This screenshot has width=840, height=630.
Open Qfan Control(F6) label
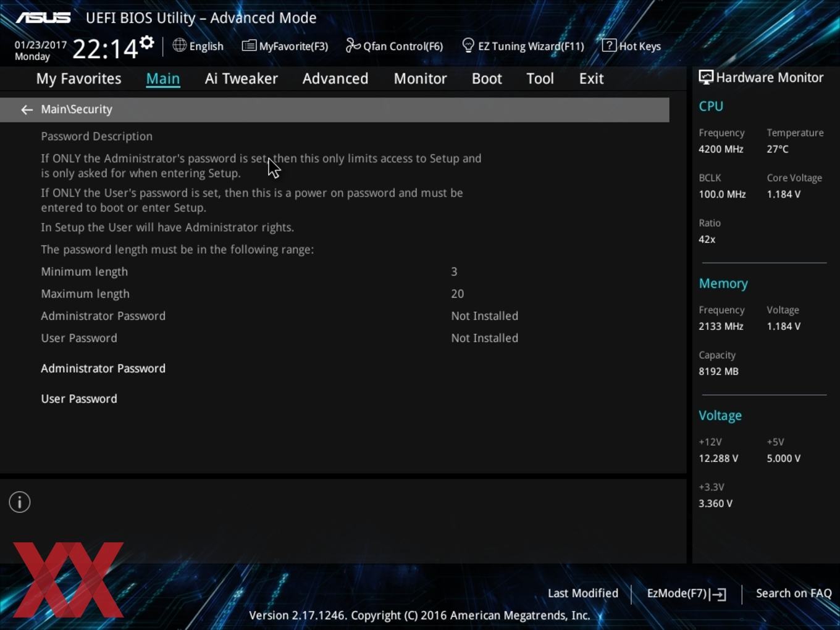point(403,46)
